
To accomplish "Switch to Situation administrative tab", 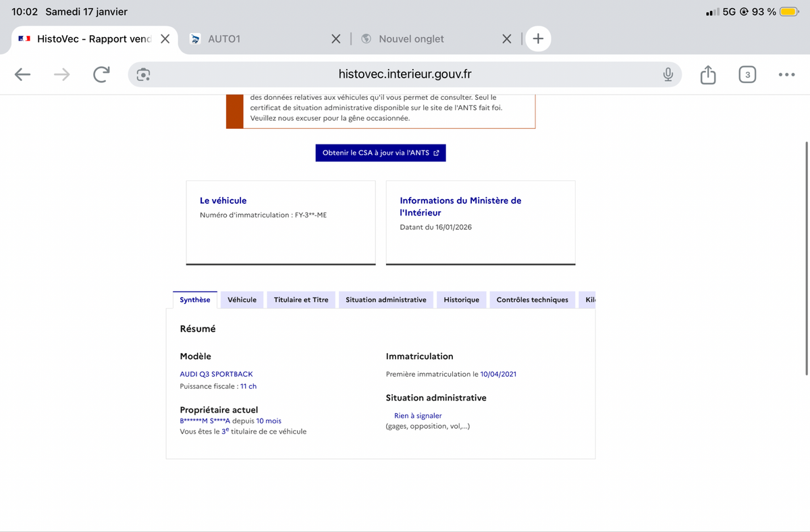I will [x=385, y=300].
